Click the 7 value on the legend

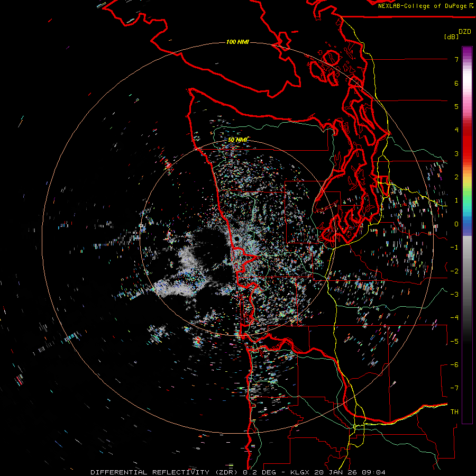point(456,59)
